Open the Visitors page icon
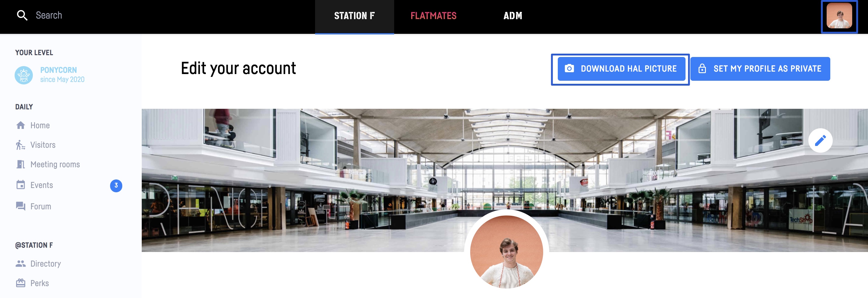The width and height of the screenshot is (868, 298). tap(21, 145)
